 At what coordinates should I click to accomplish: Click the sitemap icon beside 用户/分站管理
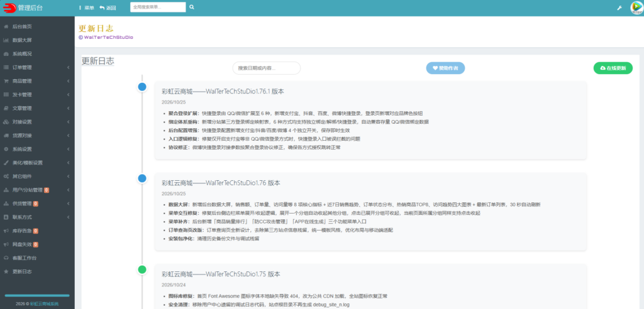[x=6, y=190]
